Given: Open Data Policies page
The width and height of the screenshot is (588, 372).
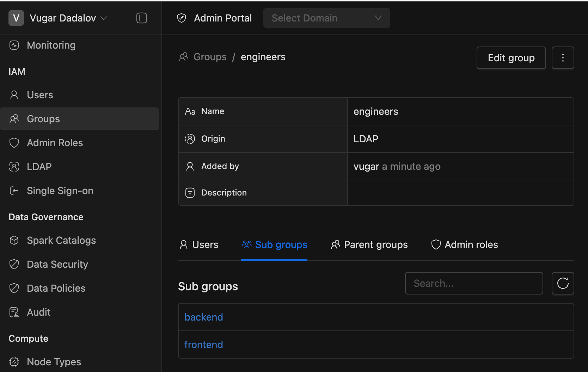Looking at the screenshot, I should (x=56, y=288).
